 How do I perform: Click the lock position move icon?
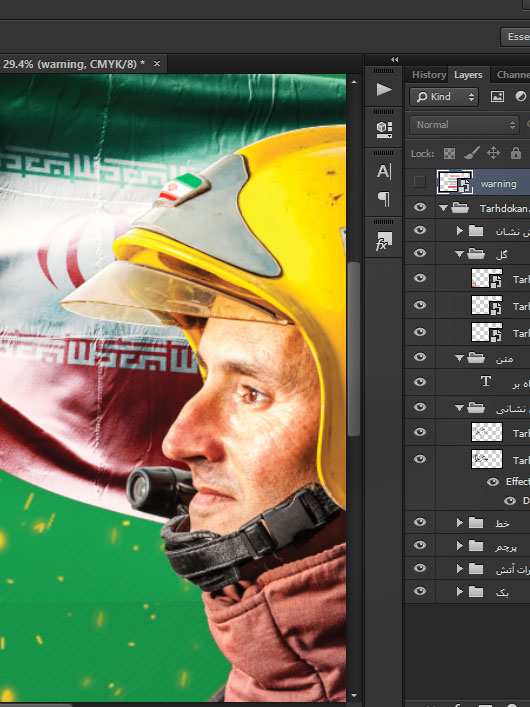[493, 153]
